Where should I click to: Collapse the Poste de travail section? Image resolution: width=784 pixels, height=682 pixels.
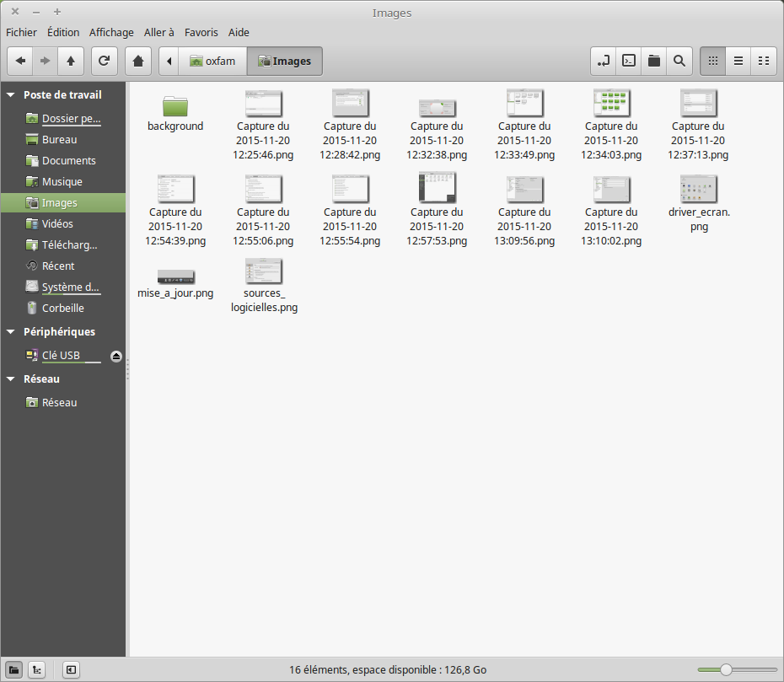[x=10, y=95]
